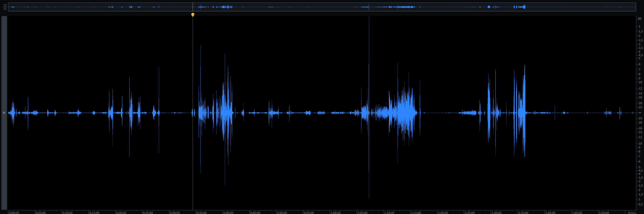Click the 1:00:00 mark on time ruler
The height and width of the screenshot is (214, 644).
pyautogui.click(x=335, y=213)
